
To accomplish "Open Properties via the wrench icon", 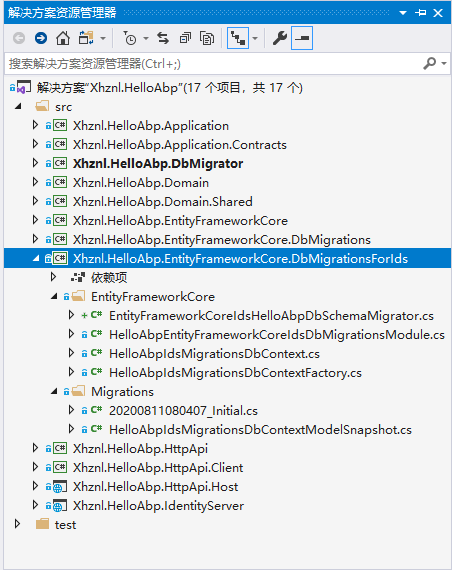I will (280, 38).
